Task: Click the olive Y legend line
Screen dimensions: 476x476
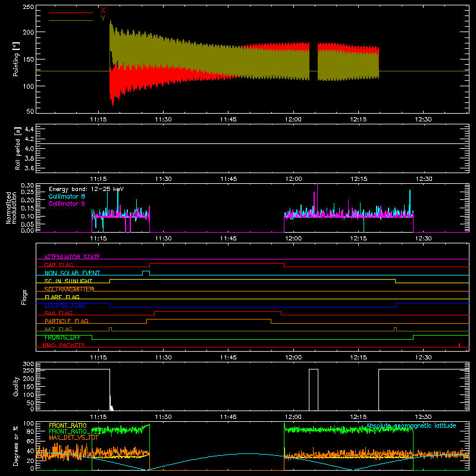Action: coord(71,20)
